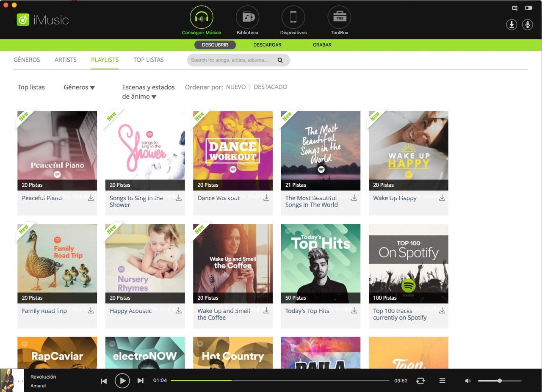Download Wake Up and Smell the Coffee playlist

point(266,311)
